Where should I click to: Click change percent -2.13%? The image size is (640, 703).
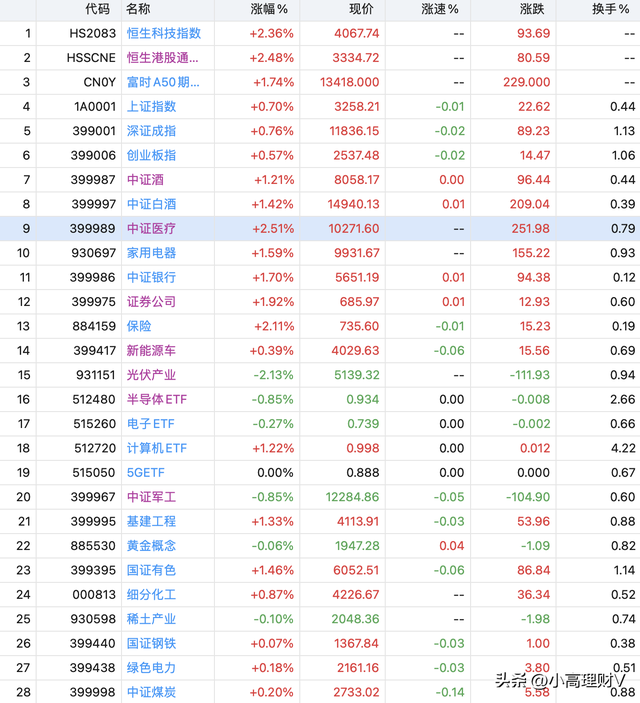(x=274, y=375)
